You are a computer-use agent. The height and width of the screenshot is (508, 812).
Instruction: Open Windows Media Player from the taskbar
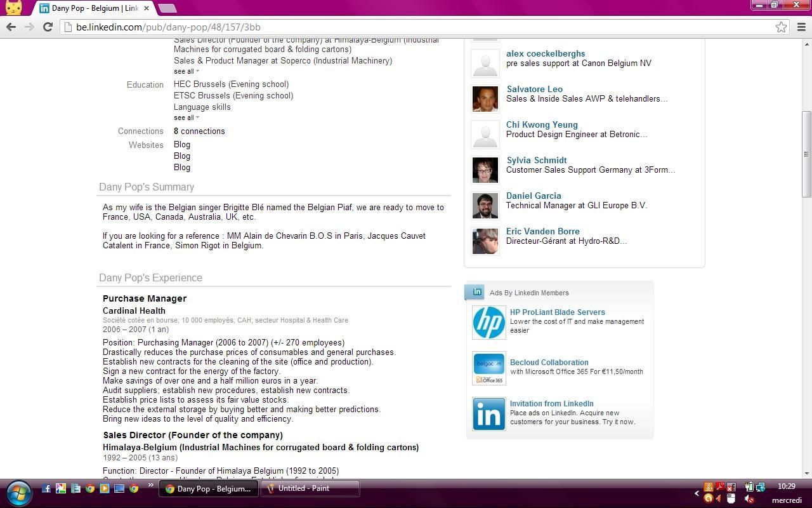(103, 489)
